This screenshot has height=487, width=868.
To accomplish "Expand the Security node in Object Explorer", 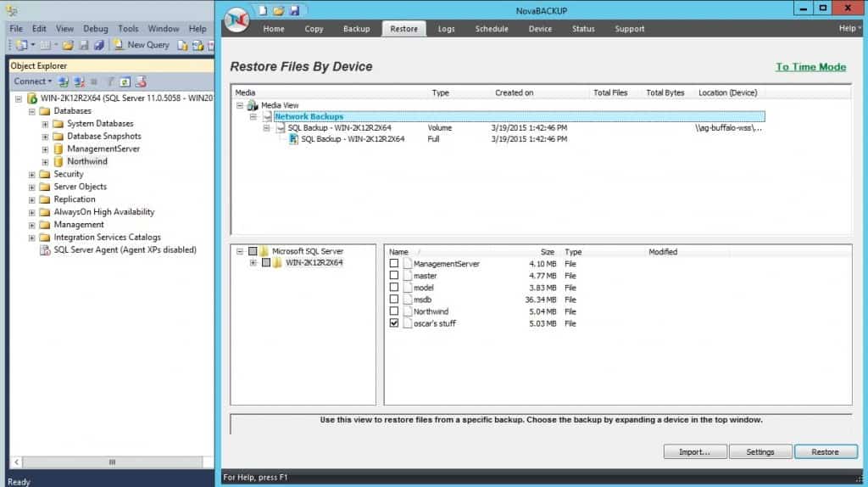I will pyautogui.click(x=31, y=175).
